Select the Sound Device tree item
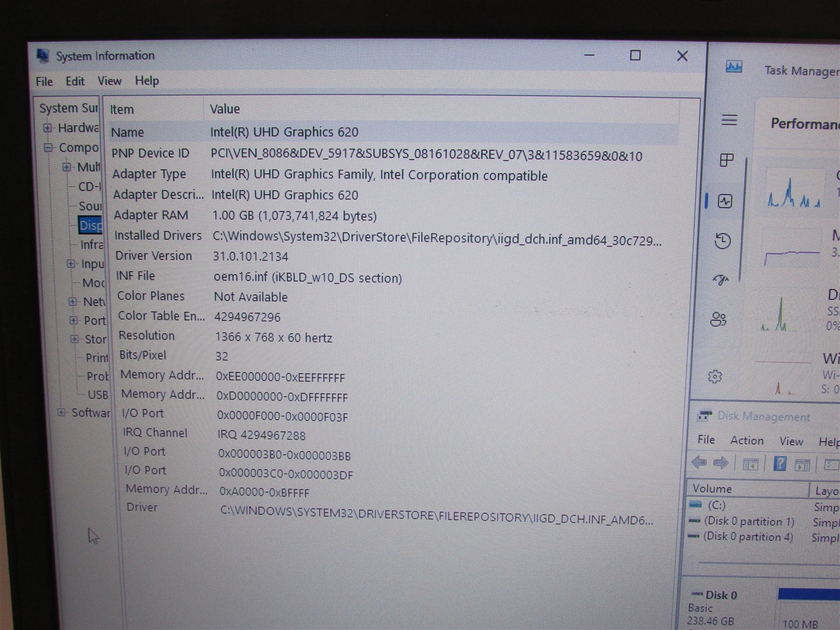840x630 pixels. (x=90, y=206)
